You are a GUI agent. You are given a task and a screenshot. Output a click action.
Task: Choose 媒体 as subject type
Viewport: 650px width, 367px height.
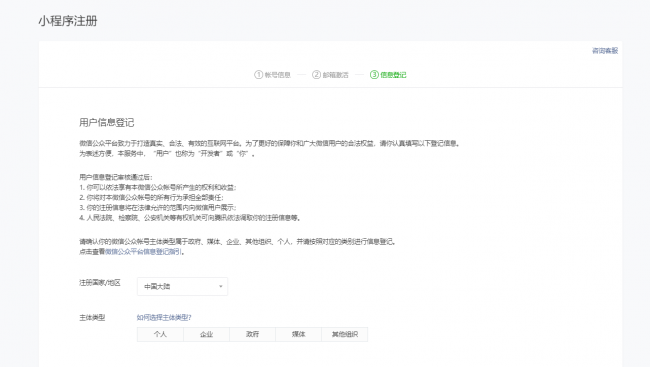pos(298,334)
